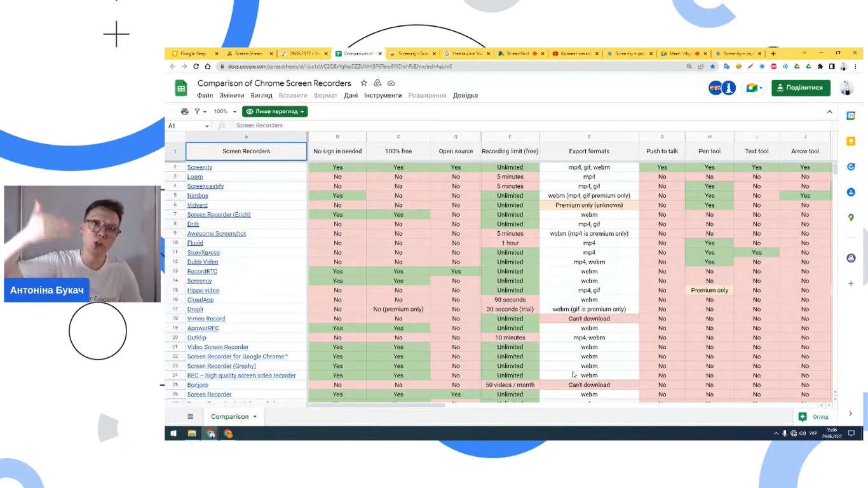Star the Comparison of Chrome Screen Recorders document
Viewport: 868px width, 488px height.
pos(364,83)
